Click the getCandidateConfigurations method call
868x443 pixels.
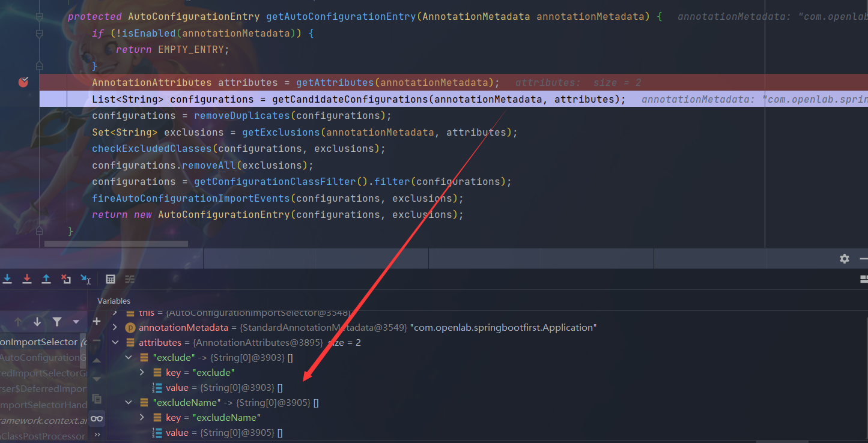350,99
